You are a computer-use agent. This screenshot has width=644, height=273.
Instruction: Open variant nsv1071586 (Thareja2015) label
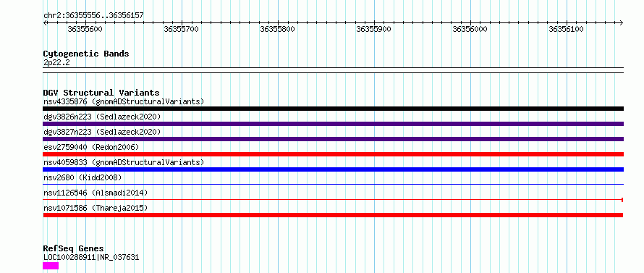[96, 208]
